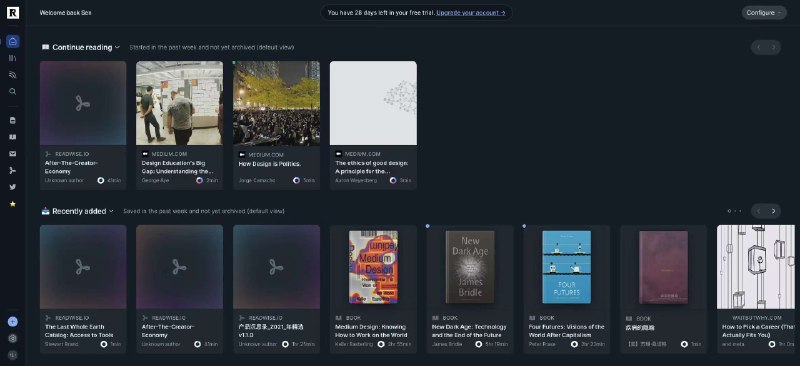Click title 'Four Futures: Visions of the World After Capitalism'
The image size is (800, 366).
click(566, 331)
